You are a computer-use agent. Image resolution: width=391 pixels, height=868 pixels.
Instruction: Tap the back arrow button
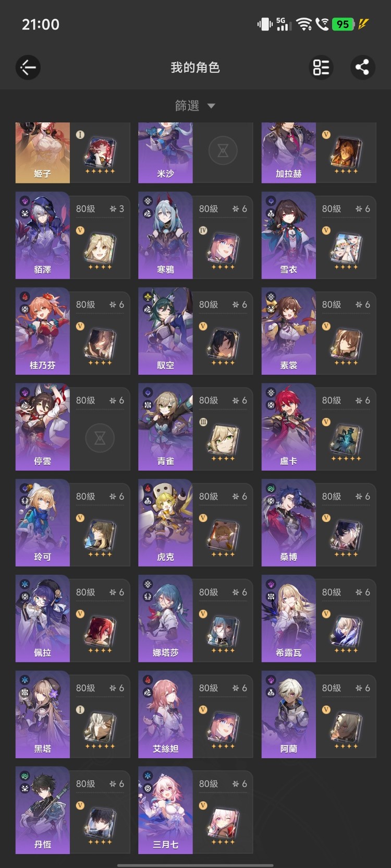(x=28, y=67)
